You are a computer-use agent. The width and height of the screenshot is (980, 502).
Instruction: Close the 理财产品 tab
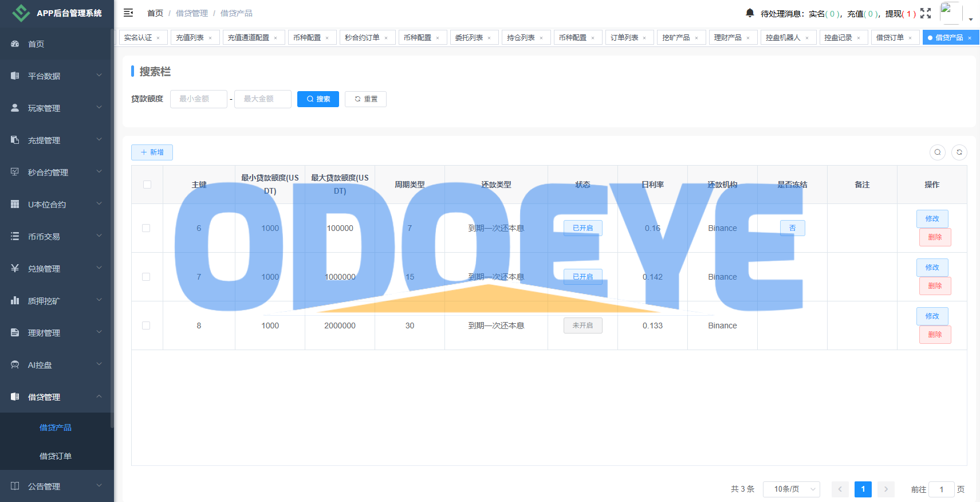tap(748, 38)
